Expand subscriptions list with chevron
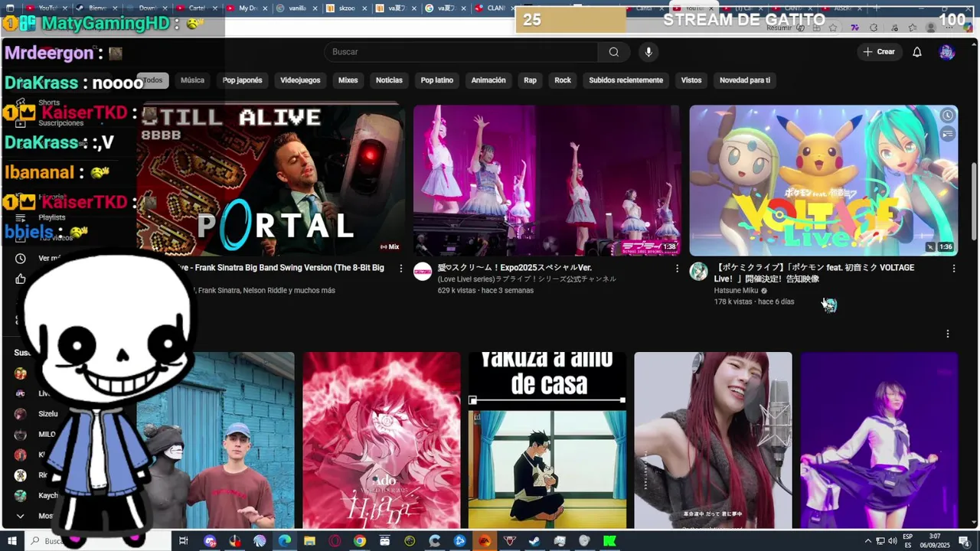The height and width of the screenshot is (551, 980). (x=21, y=516)
